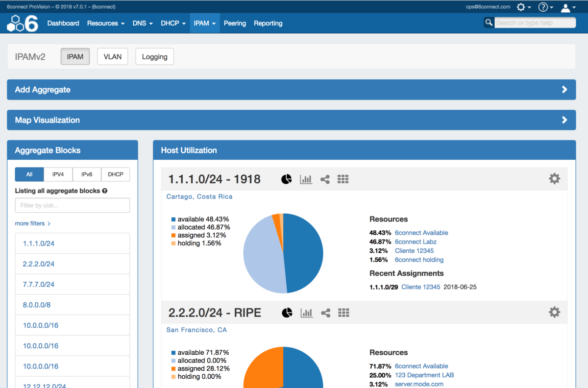Image resolution: width=588 pixels, height=388 pixels.
Task: Open the grid view for 2.2.2.0/24
Action: point(343,312)
